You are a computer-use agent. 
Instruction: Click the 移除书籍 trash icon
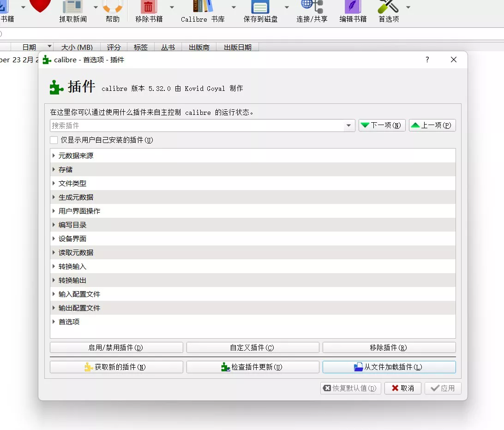[x=149, y=6]
